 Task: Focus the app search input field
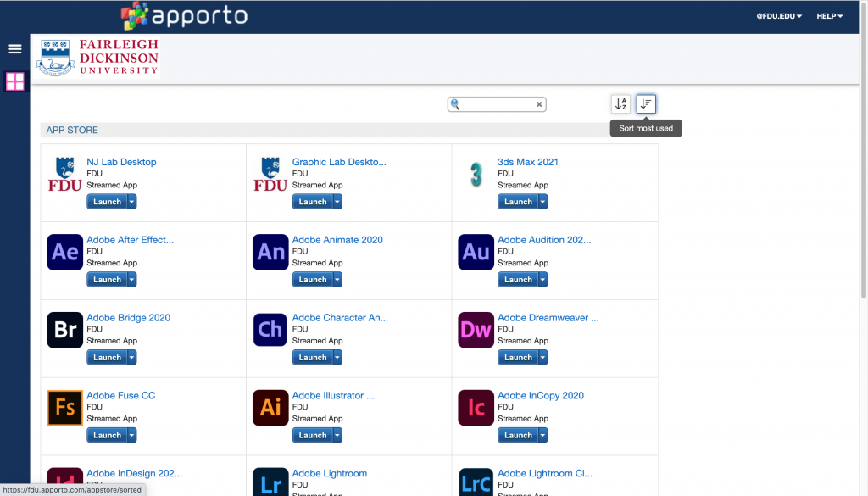click(497, 104)
